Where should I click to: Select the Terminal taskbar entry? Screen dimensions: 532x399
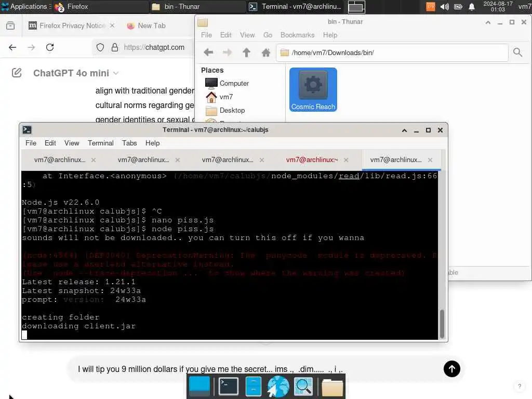(x=295, y=6)
